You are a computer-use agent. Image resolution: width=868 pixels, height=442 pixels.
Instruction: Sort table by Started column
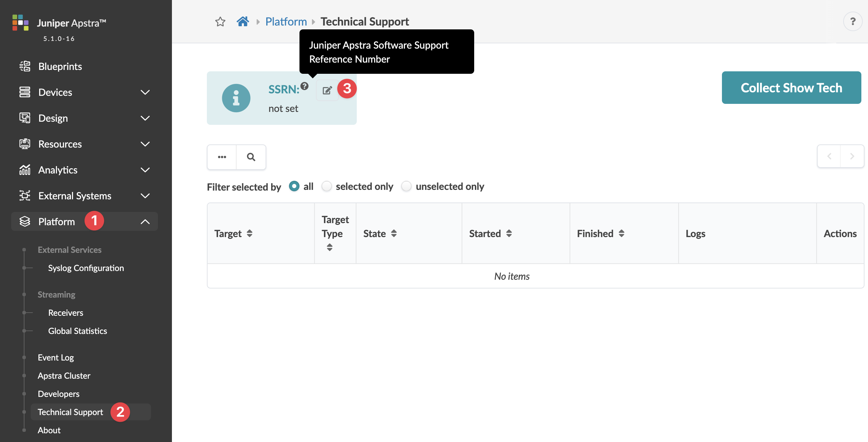click(509, 233)
